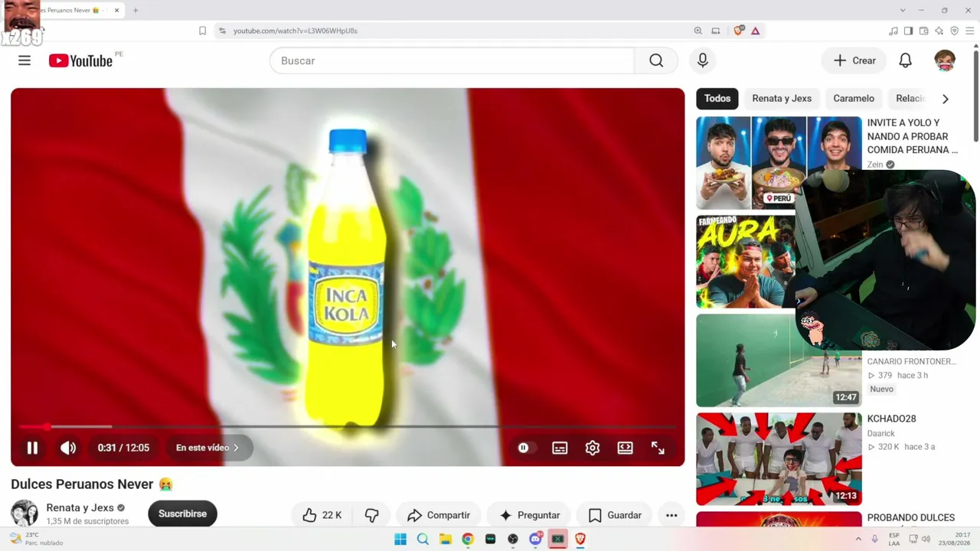The height and width of the screenshot is (551, 980).
Task: Open Discord from the taskbar
Action: pyautogui.click(x=536, y=539)
